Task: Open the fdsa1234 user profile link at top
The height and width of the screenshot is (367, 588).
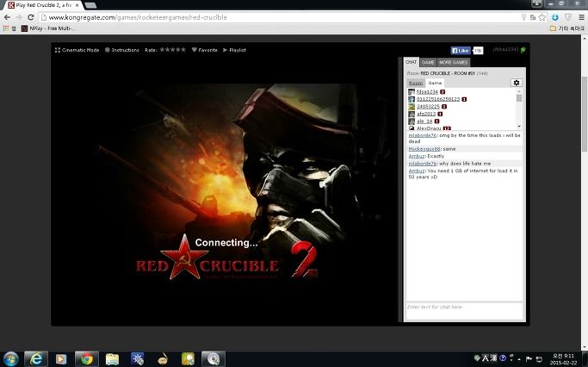Action: coord(505,49)
